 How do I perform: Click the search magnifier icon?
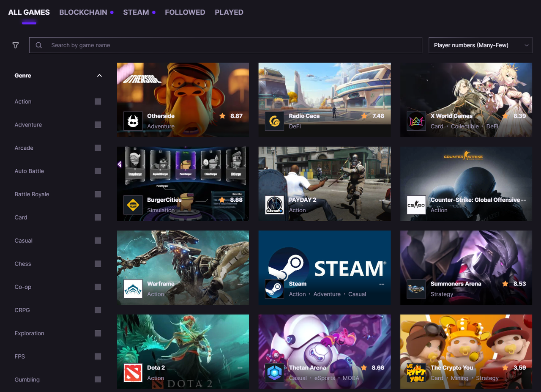[38, 45]
